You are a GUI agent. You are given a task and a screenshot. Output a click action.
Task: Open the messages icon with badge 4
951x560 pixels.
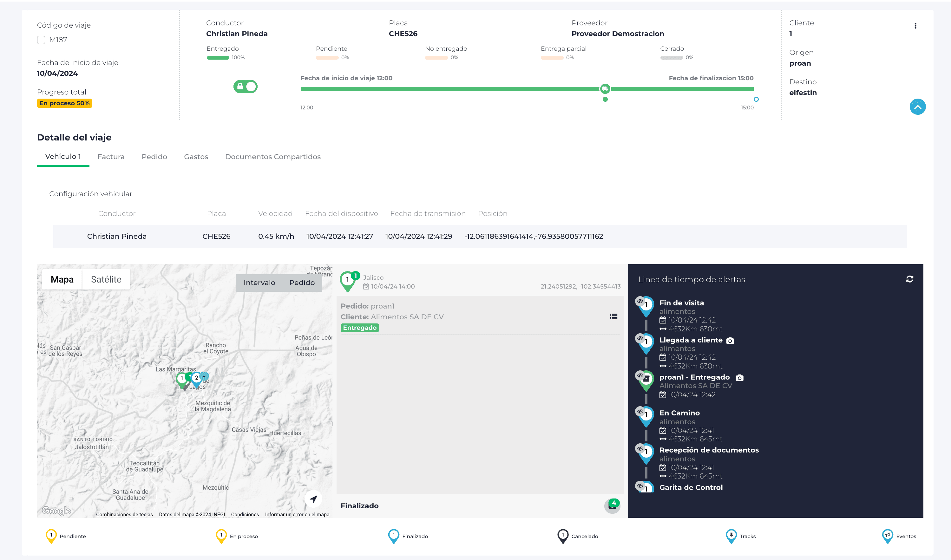[612, 506]
